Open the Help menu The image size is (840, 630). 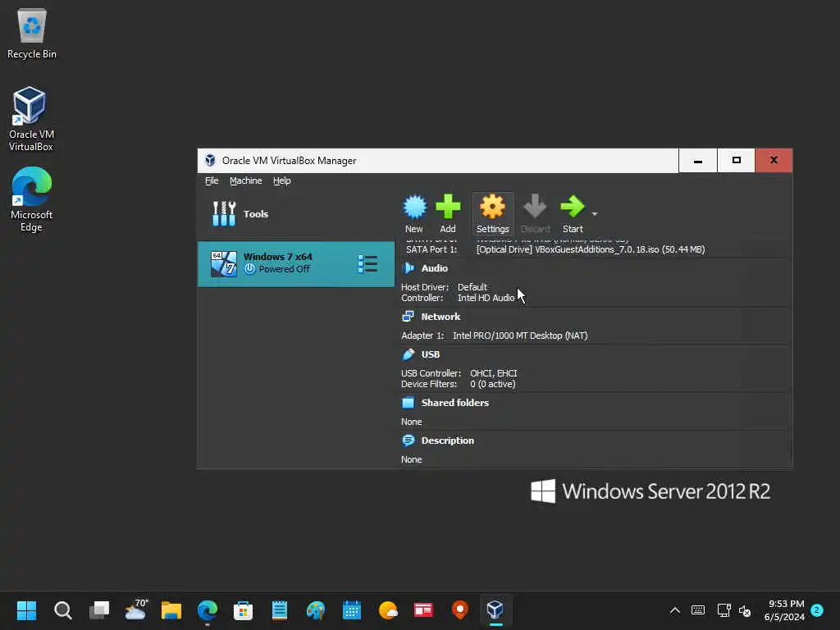pyautogui.click(x=282, y=180)
